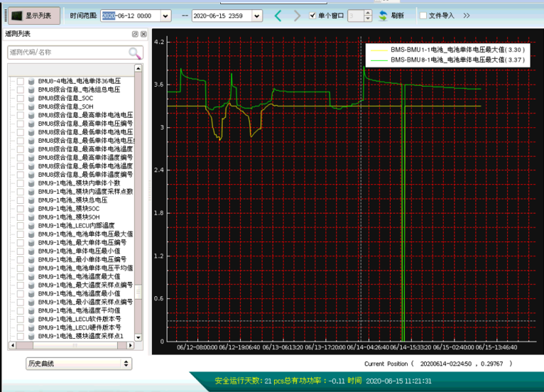Click list vertical scrollbar down arrow
This screenshot has width=544, height=392.
pyautogui.click(x=138, y=337)
